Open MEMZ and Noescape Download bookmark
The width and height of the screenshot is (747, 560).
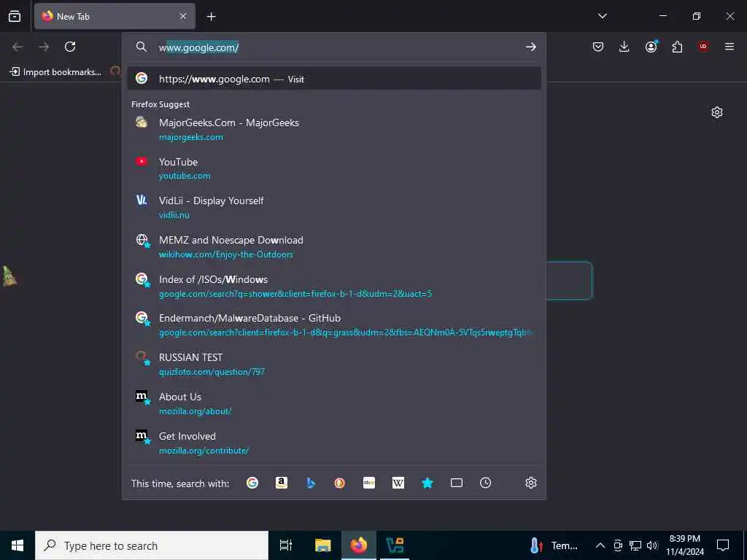click(x=334, y=247)
